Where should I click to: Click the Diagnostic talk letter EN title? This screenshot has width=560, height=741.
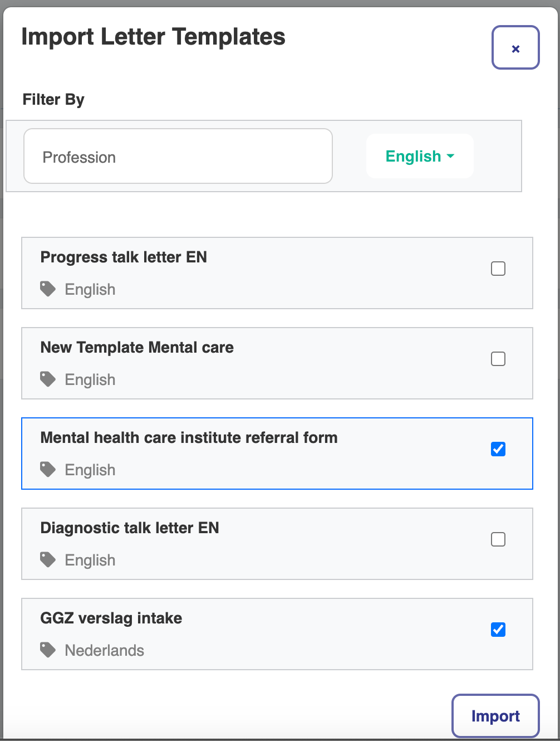(x=130, y=528)
